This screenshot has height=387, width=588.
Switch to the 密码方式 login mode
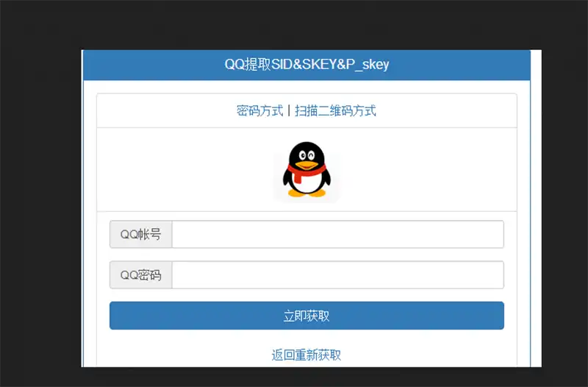pos(259,111)
